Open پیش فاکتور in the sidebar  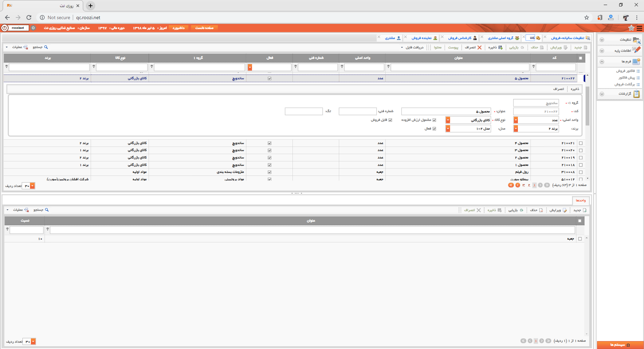tap(627, 78)
